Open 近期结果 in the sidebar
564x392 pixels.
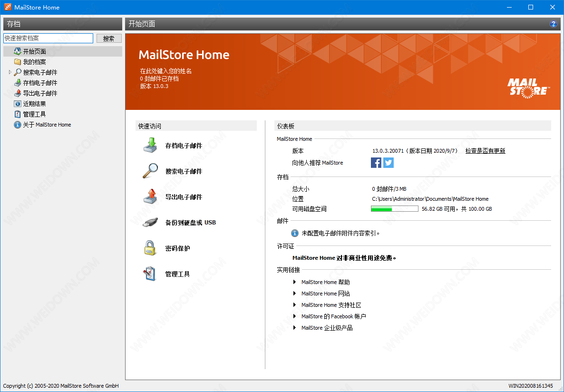point(35,104)
